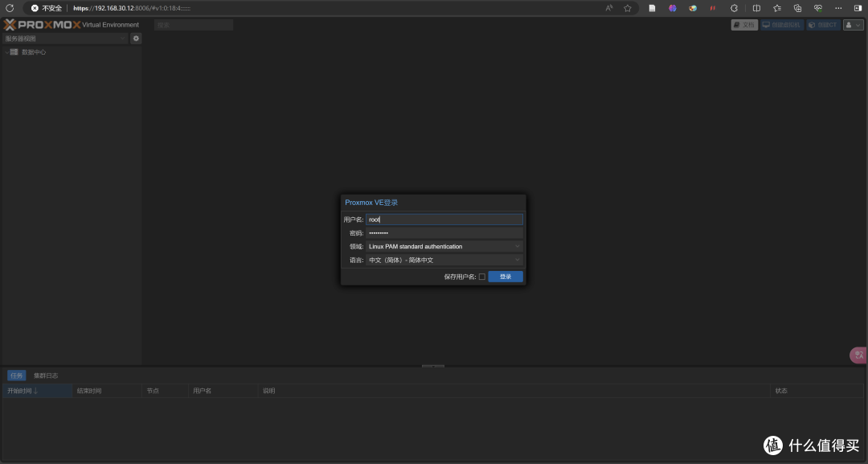868x464 pixels.
Task: Click the end time column header
Action: (x=107, y=391)
